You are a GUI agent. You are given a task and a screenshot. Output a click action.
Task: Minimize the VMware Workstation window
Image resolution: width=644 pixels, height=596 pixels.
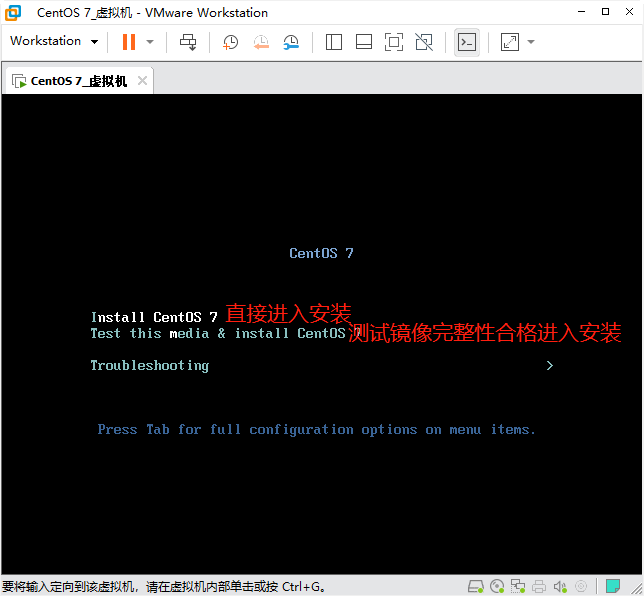pos(581,12)
